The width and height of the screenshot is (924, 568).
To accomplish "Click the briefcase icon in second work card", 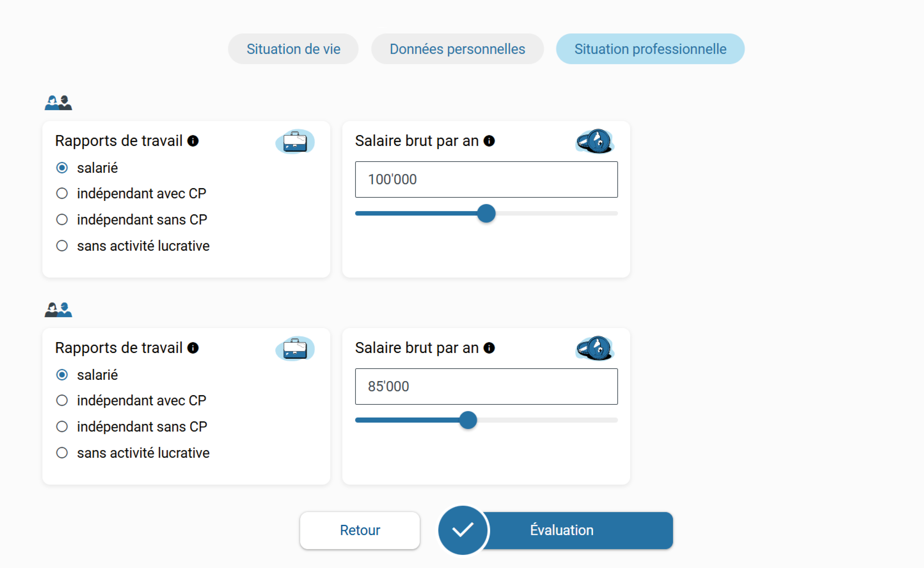I will pos(295,349).
